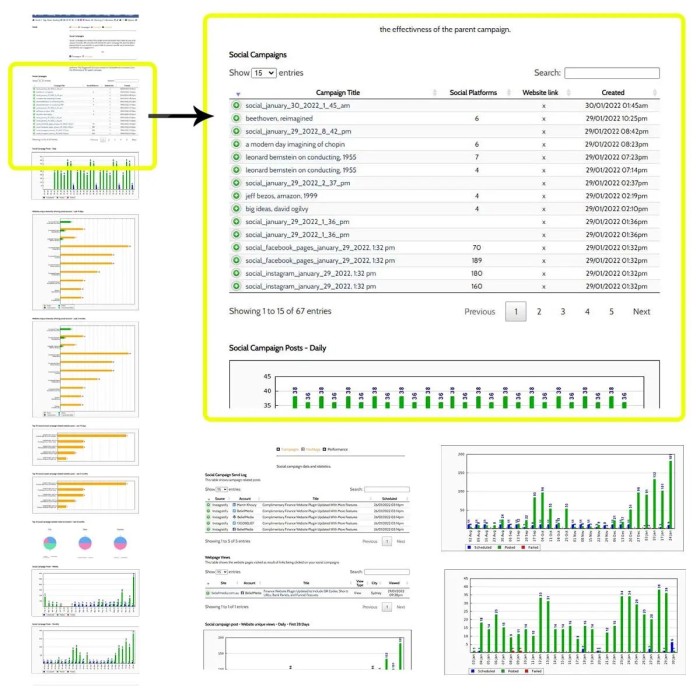Image resolution: width=700 pixels, height=700 pixels.
Task: Click the Send Log Search input box
Action: pos(386,490)
